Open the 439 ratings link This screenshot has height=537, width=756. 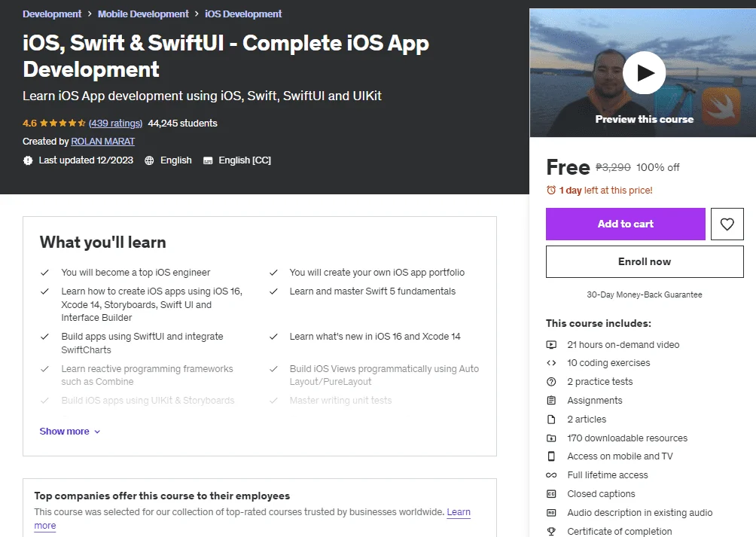tap(116, 123)
